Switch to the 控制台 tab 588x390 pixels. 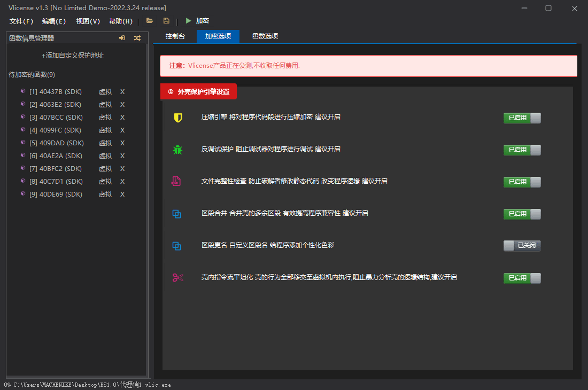175,36
